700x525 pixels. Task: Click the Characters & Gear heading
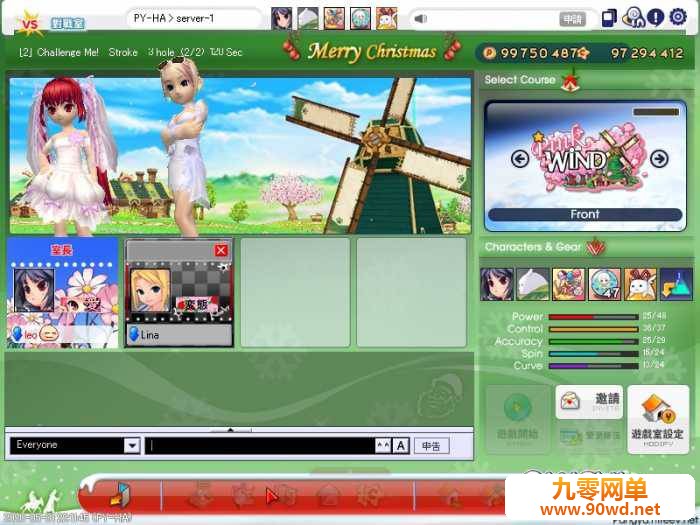tap(533, 247)
